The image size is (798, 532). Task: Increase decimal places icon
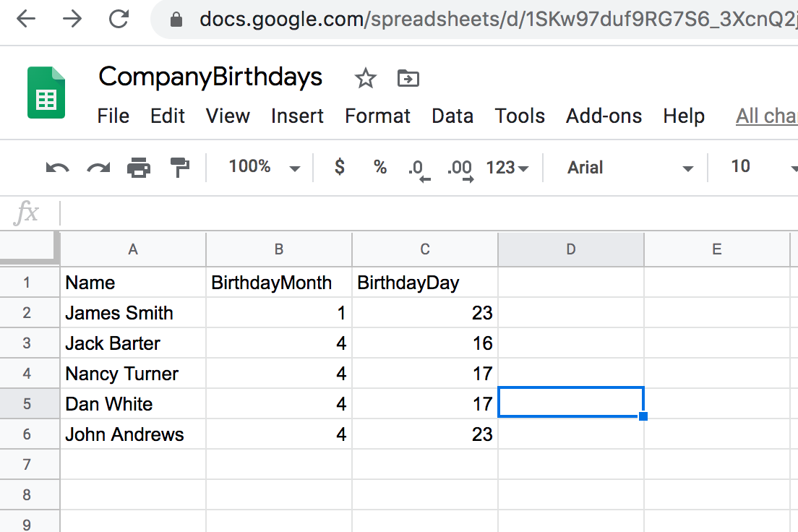(x=460, y=170)
